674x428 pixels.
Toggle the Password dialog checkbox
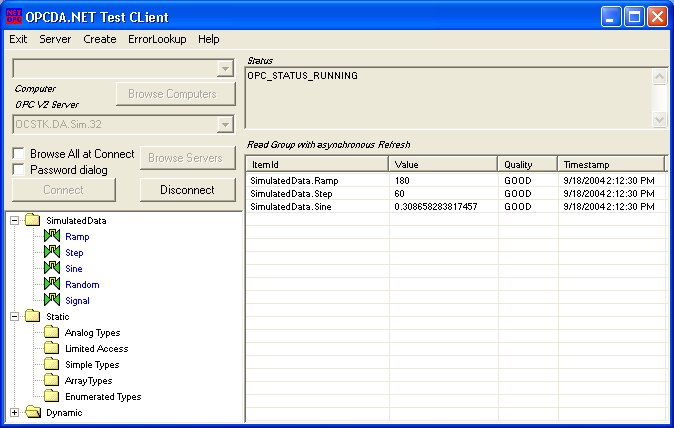click(x=19, y=170)
